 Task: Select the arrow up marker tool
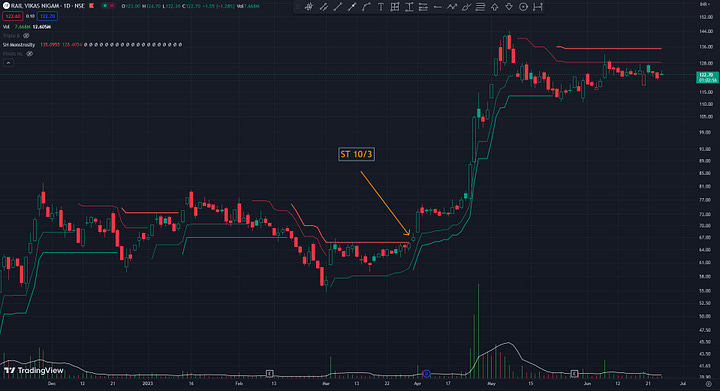(x=495, y=7)
